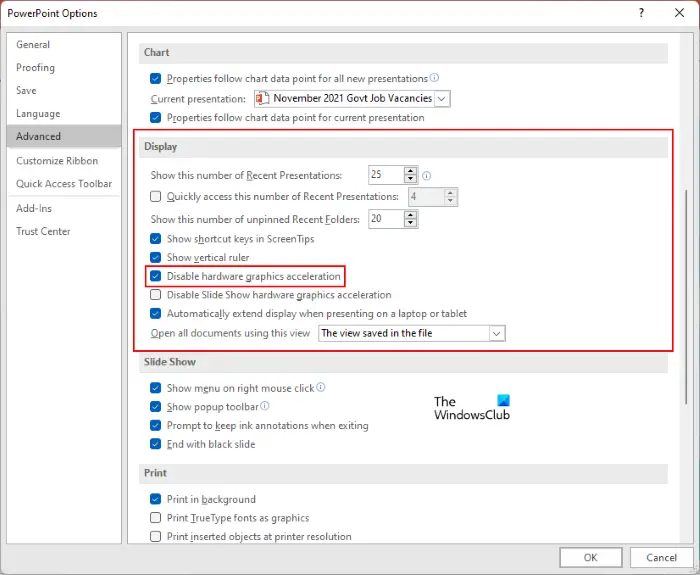Toggle 'Show vertical ruler' checkbox
Screen dimensions: 700x575
point(155,257)
